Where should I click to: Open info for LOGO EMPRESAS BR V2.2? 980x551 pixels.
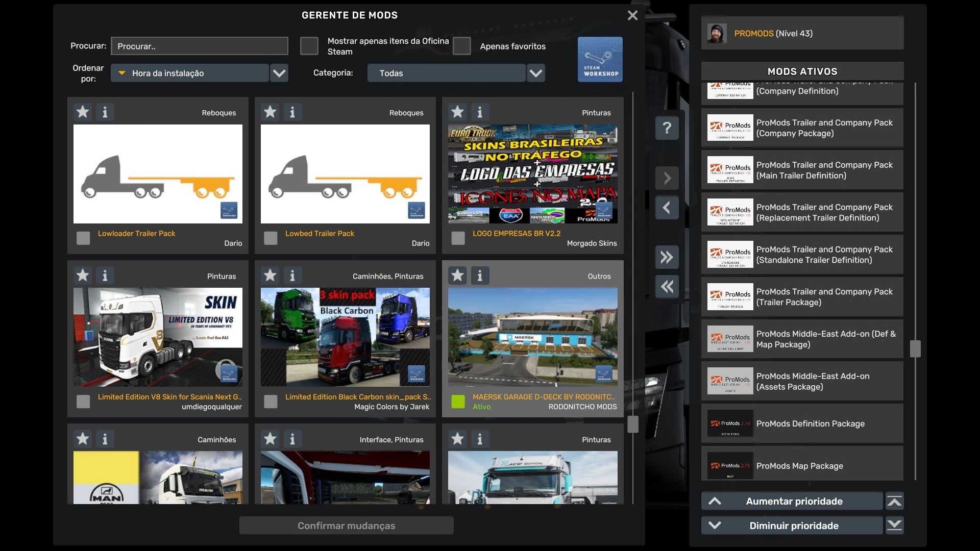click(x=480, y=112)
